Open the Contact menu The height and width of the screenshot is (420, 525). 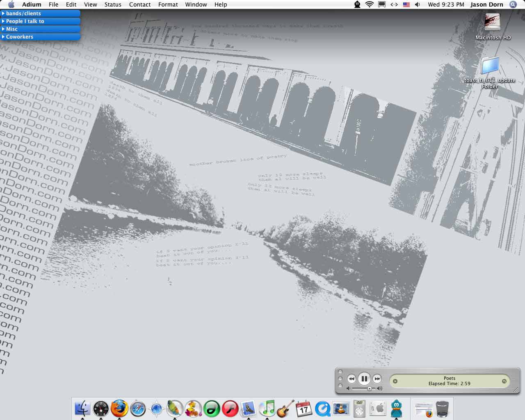click(140, 5)
